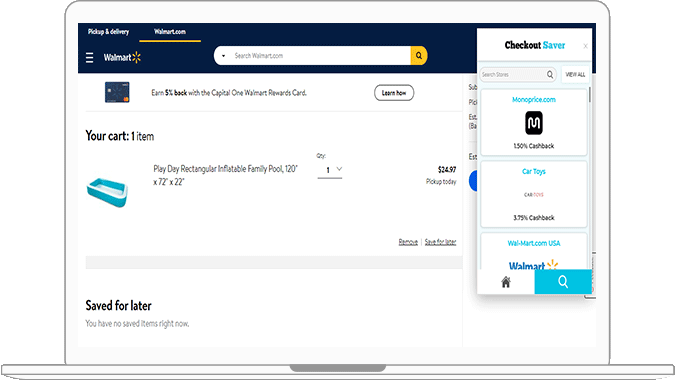
Task: Open search category dropdown arrow
Action: (x=223, y=56)
